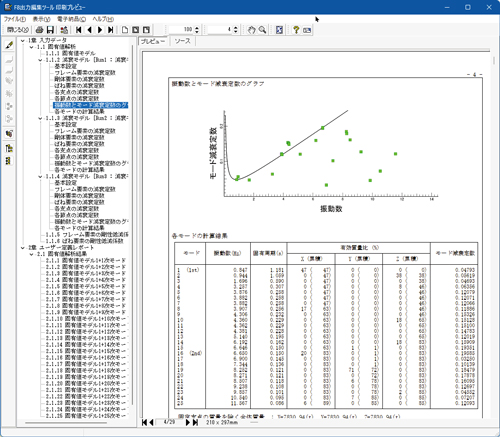The height and width of the screenshot is (437, 500).
Task: Click the toolbar icon right of the save icon
Action: tap(64, 30)
